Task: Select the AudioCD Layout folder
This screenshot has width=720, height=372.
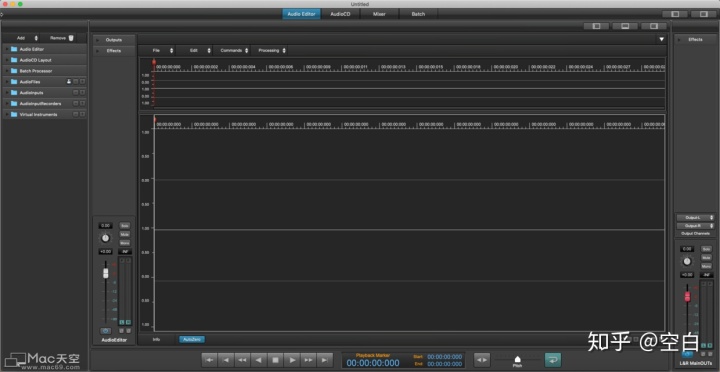Action: pos(44,60)
